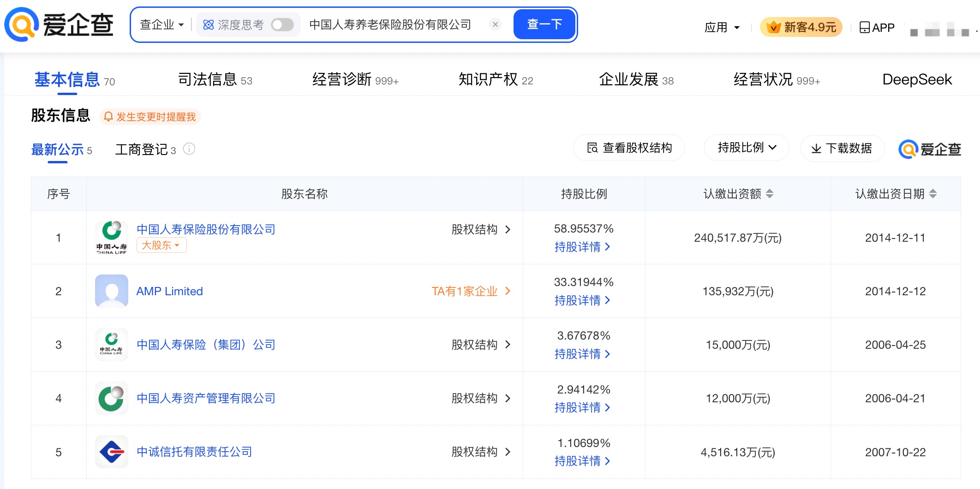Open 股权结构 for 中诚信托有限责任公司

[x=481, y=452]
